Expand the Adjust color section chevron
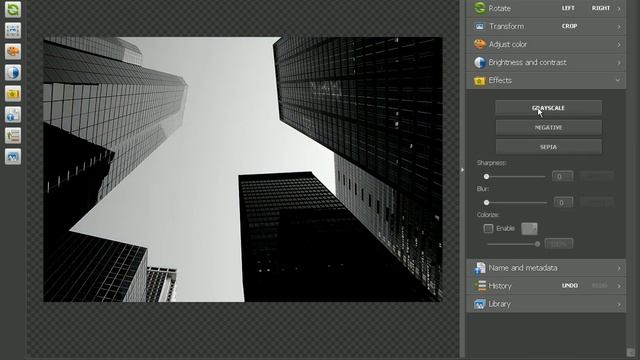The height and width of the screenshot is (360, 640). coord(619,44)
